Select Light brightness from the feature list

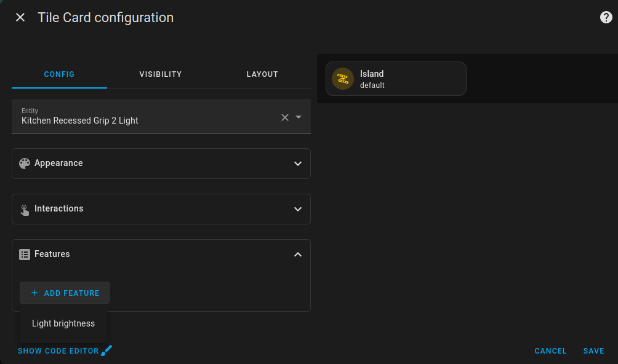pos(63,323)
